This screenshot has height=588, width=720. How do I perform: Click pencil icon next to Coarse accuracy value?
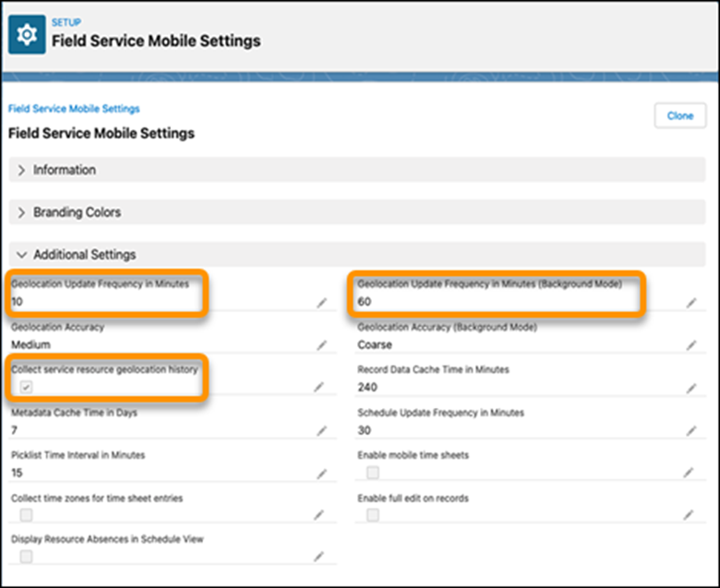tap(691, 345)
